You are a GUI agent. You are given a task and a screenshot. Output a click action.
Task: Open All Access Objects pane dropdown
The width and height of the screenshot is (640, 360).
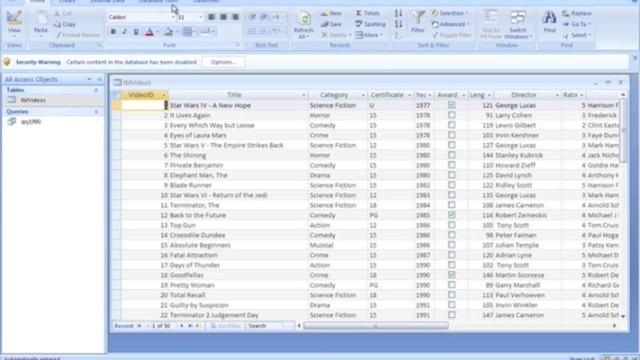point(89,79)
